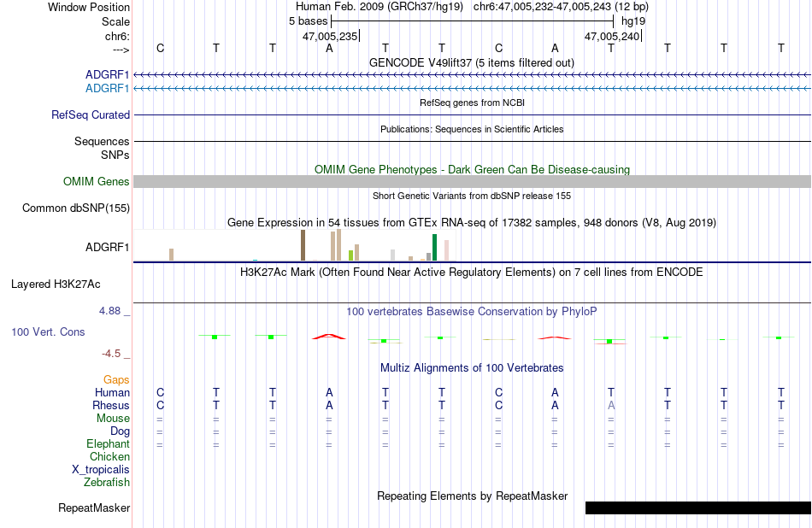
Task: Click the ---> strand direction indicator
Action: (x=121, y=50)
